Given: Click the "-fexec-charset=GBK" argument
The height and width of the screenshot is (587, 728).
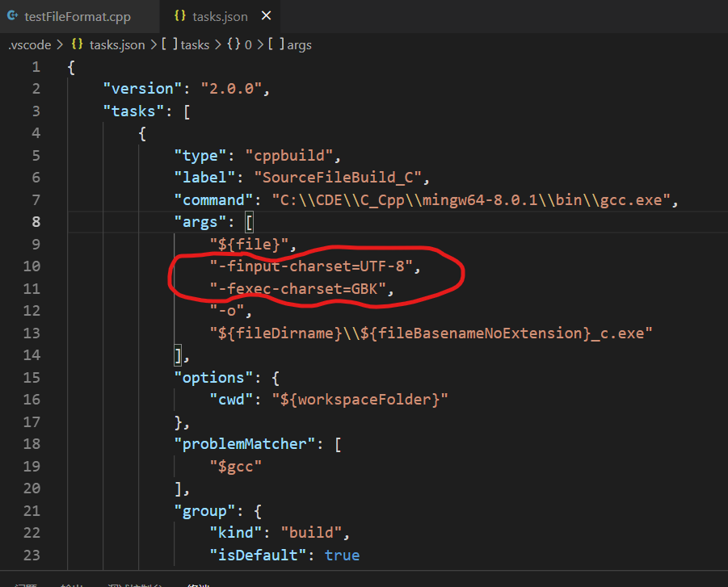Looking at the screenshot, I should pos(298,288).
